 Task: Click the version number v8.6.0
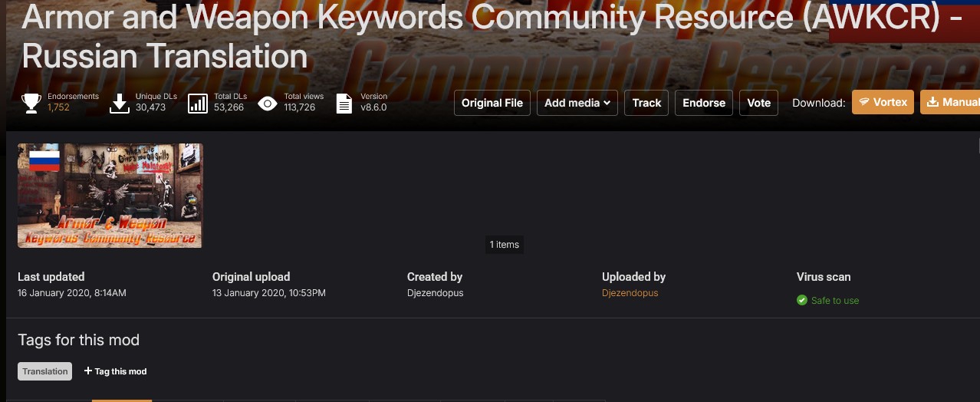click(x=373, y=107)
